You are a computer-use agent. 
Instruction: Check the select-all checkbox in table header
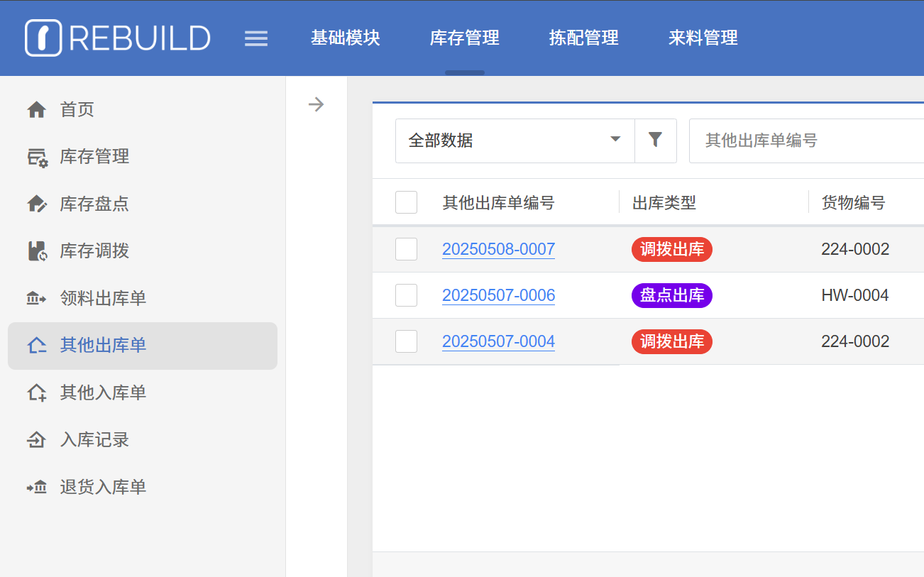pos(406,203)
